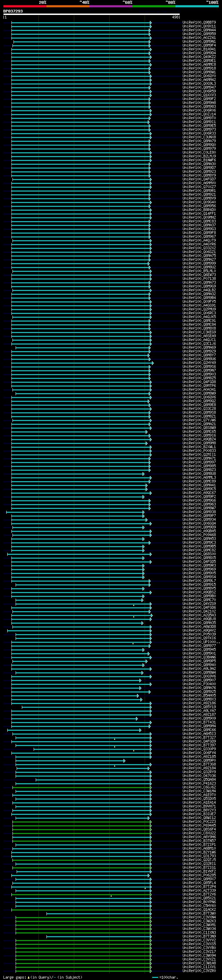Open hit UniRef100_B1A941
The width and height of the screenshot is (222, 980).
[199, 49]
